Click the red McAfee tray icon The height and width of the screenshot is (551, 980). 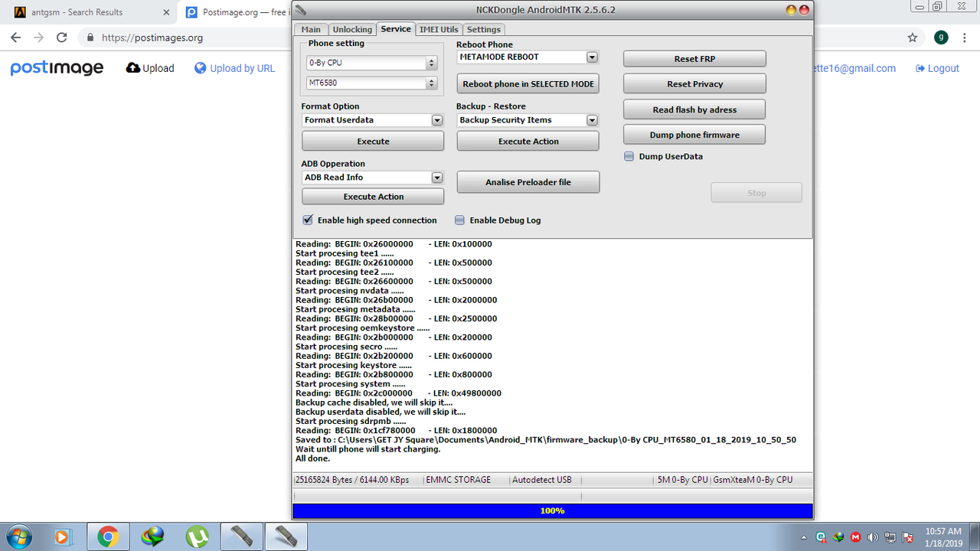pyautogui.click(x=856, y=537)
